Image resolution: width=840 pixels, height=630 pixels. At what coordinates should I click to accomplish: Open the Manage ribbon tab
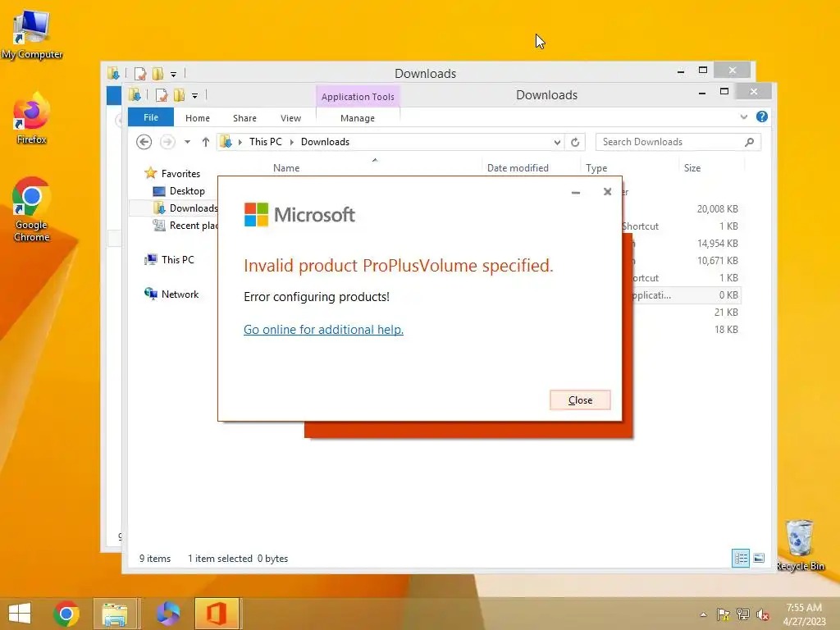[358, 118]
